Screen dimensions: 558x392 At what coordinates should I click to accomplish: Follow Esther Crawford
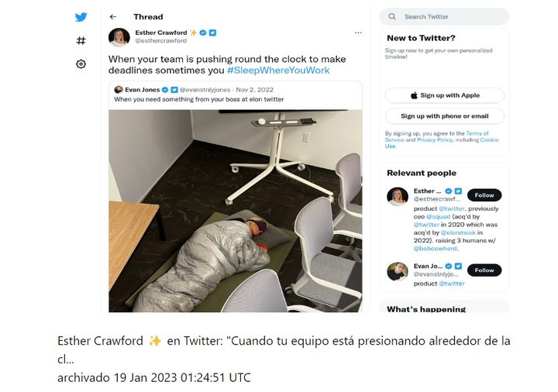coord(484,195)
